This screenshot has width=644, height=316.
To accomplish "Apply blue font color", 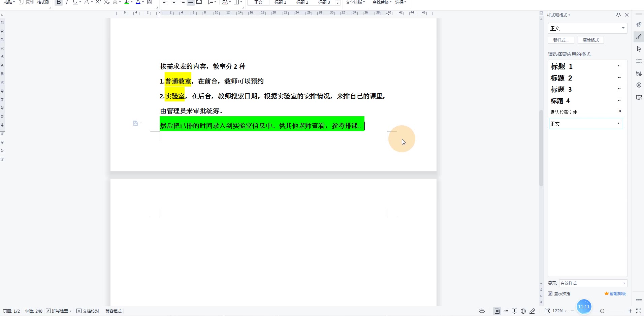I will (138, 2).
